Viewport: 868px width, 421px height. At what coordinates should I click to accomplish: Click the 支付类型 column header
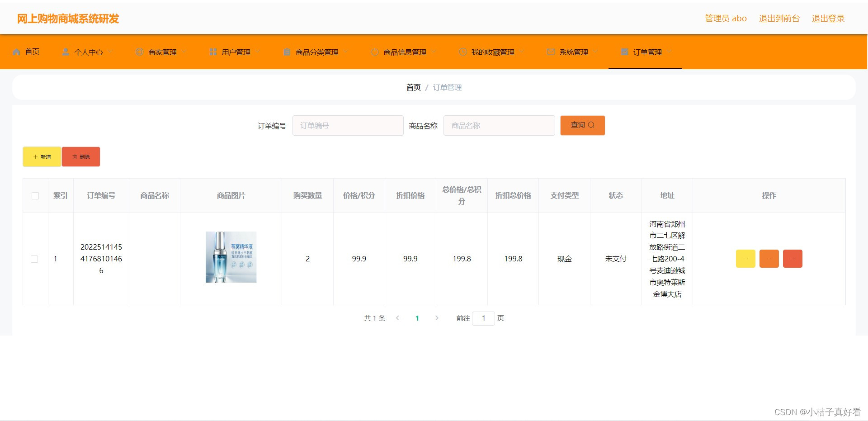click(x=565, y=195)
